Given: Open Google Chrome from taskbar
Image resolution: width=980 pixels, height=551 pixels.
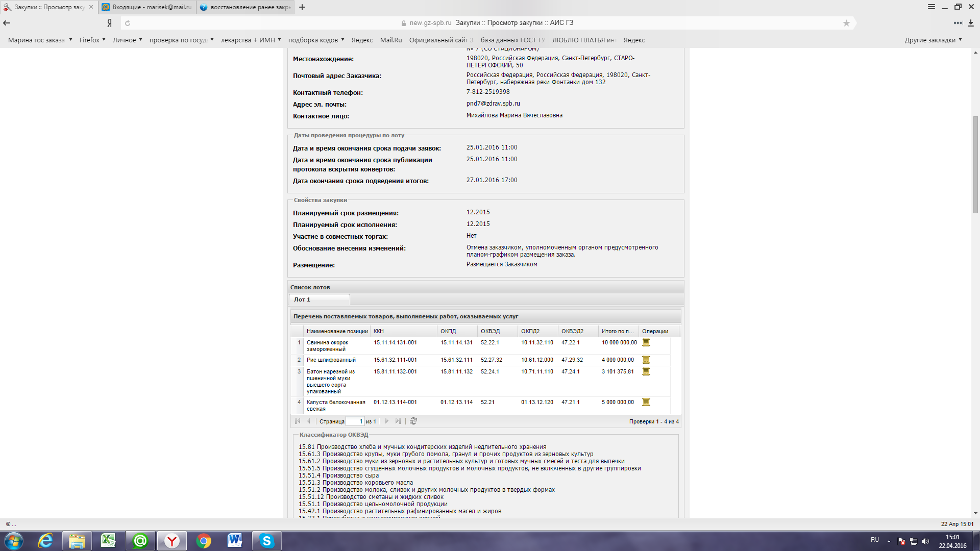Looking at the screenshot, I should pyautogui.click(x=204, y=541).
